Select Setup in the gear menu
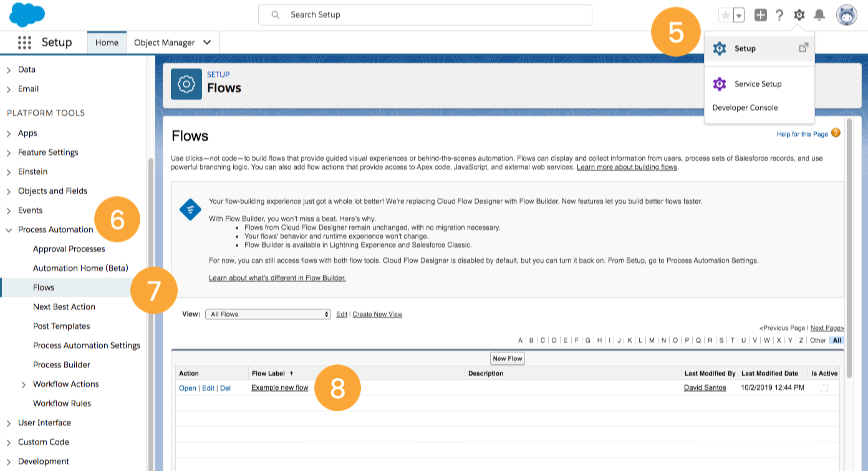Image resolution: width=868 pixels, height=471 pixels. click(x=759, y=49)
